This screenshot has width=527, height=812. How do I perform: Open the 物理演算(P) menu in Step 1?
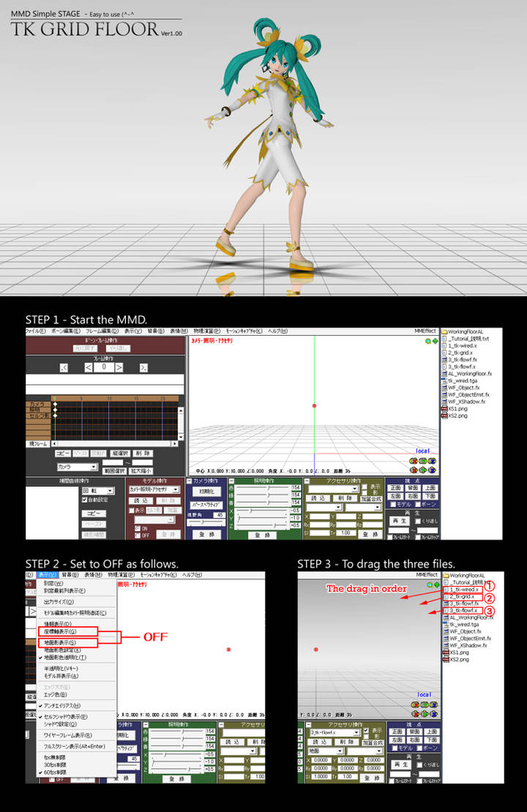click(206, 331)
